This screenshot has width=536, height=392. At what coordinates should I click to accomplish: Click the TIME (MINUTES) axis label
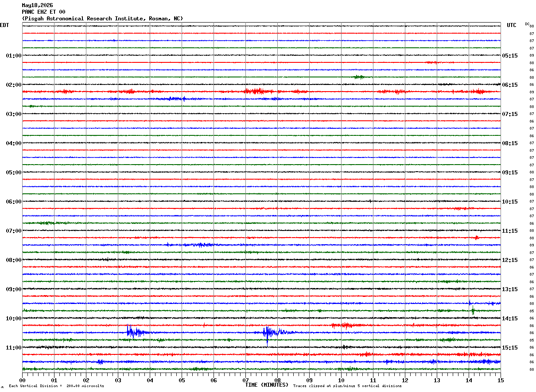(267, 385)
